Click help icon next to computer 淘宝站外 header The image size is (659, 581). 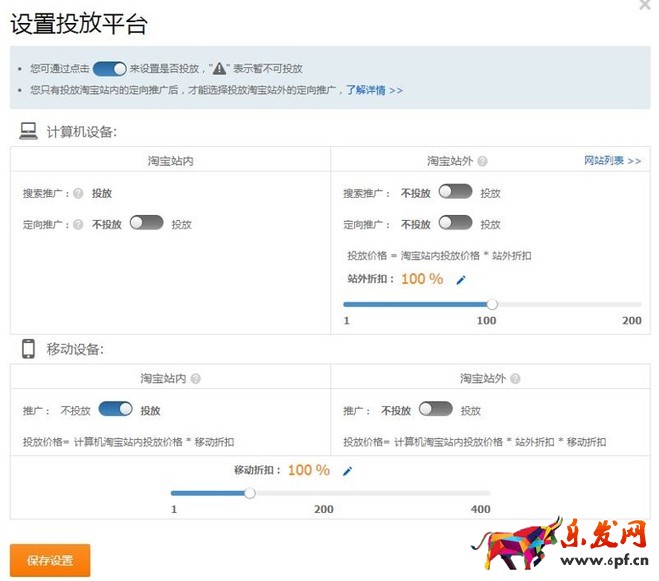click(483, 161)
